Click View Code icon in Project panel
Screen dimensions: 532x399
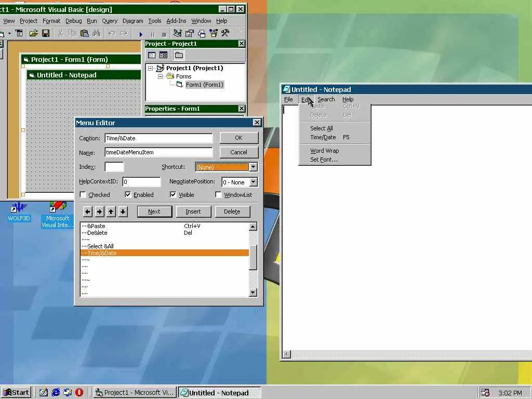pos(152,55)
